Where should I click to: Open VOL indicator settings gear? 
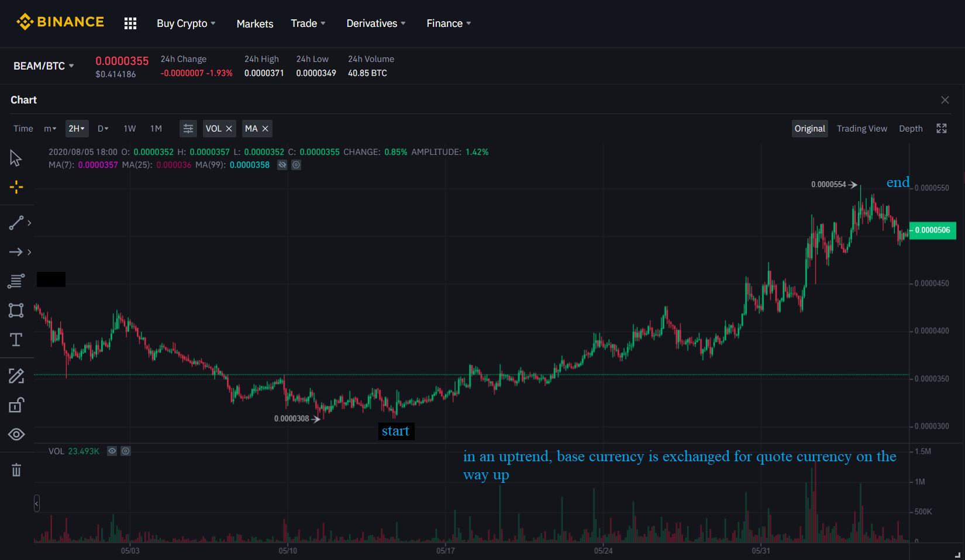[x=126, y=451]
